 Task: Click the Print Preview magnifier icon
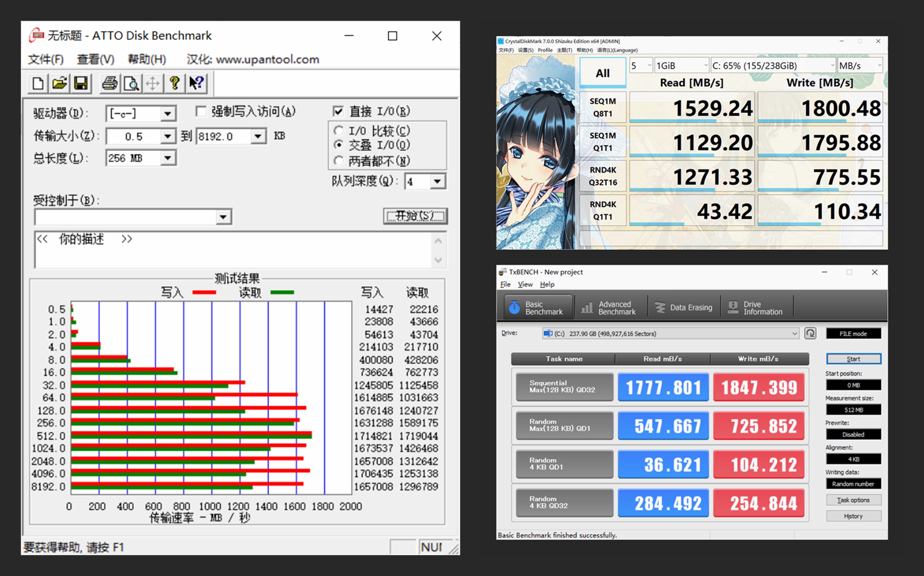(132, 83)
